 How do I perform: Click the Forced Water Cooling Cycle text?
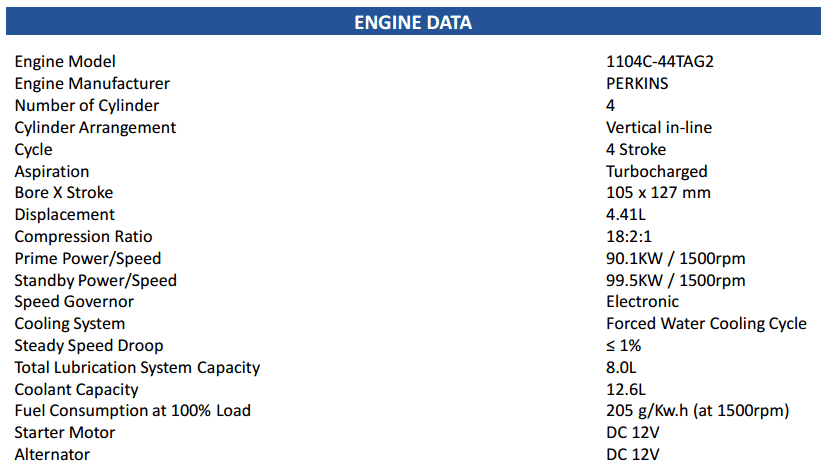pos(706,324)
